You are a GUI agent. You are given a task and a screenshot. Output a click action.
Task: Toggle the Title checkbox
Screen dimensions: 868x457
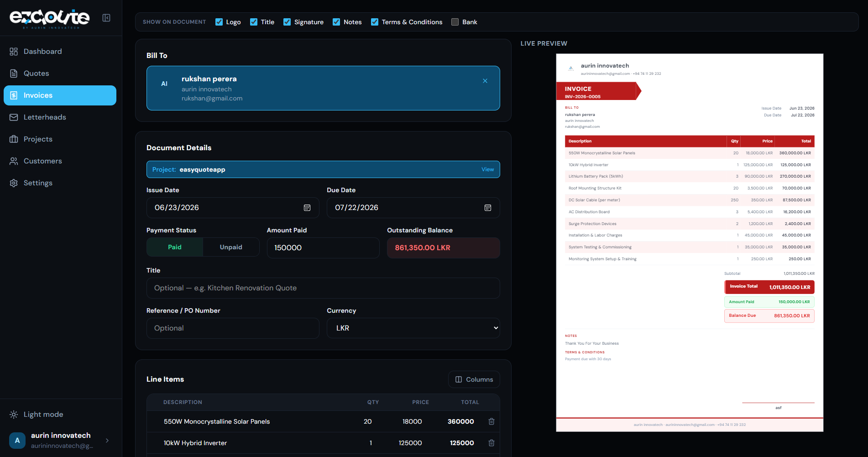point(254,22)
